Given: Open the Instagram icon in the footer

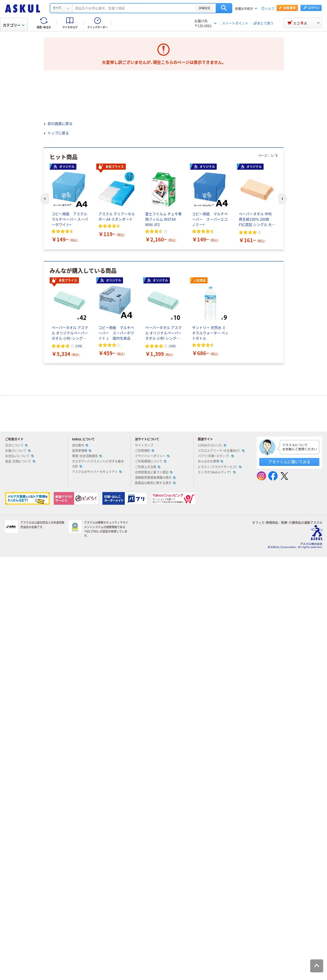Looking at the screenshot, I should point(261,476).
